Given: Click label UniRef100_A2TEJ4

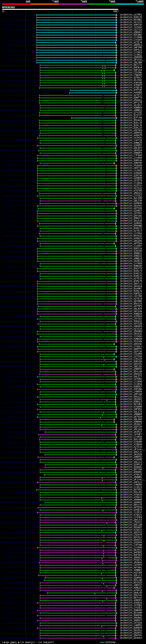Looking at the screenshot, I should tap(131, 42).
